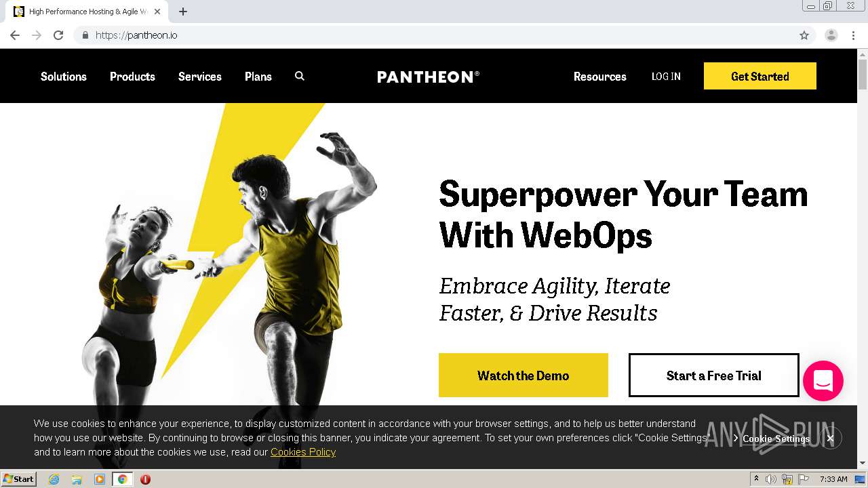Open the Chrome profile avatar icon

click(831, 35)
